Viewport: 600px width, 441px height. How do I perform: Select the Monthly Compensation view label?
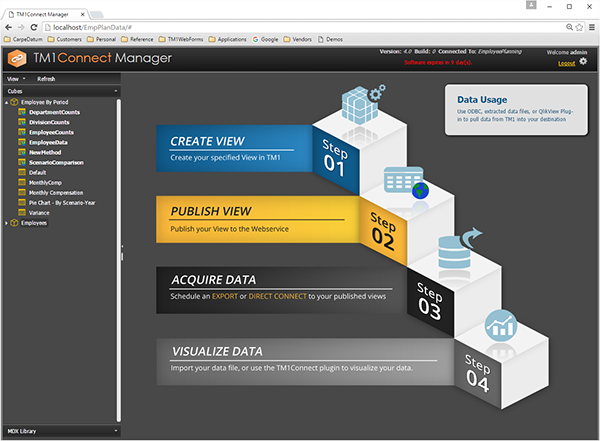(56, 193)
